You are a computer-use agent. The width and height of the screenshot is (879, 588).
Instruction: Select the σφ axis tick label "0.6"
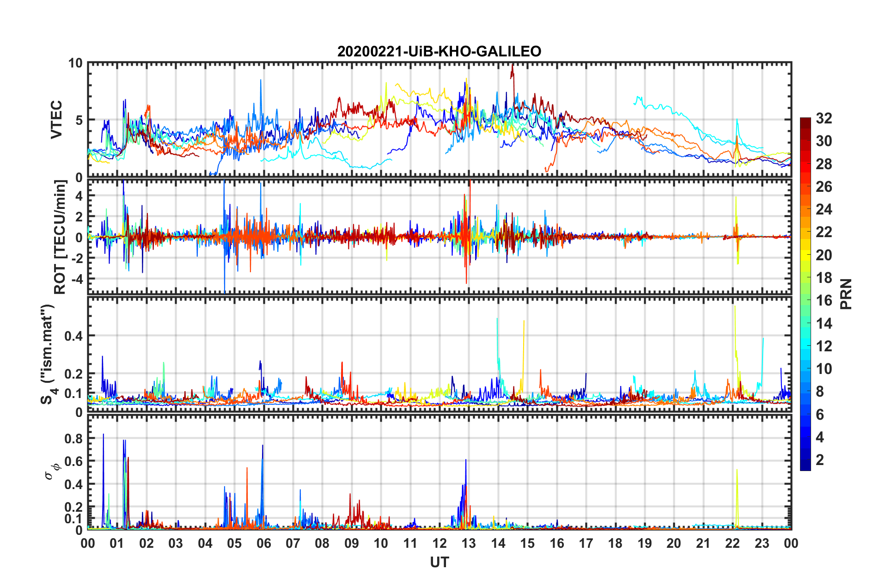[x=74, y=461]
